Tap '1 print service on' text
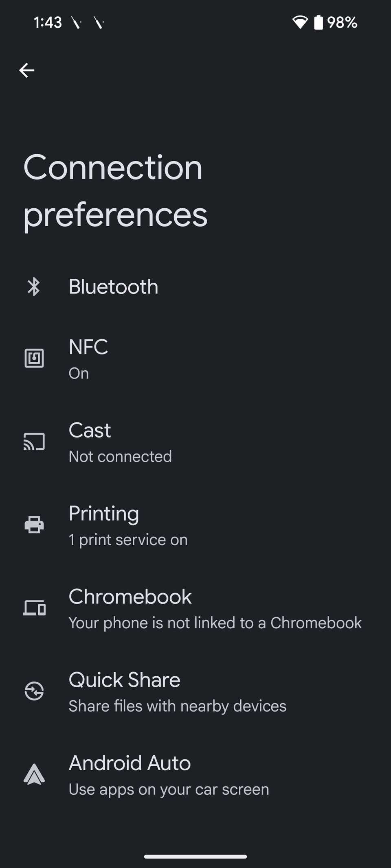This screenshot has width=391, height=868. [128, 540]
